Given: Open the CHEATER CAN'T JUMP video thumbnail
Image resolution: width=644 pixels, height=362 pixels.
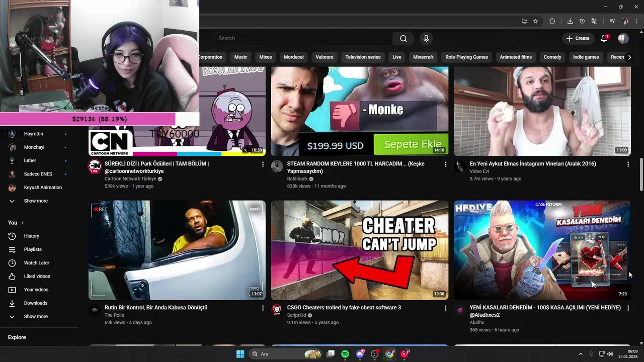Looking at the screenshot, I should (x=360, y=250).
